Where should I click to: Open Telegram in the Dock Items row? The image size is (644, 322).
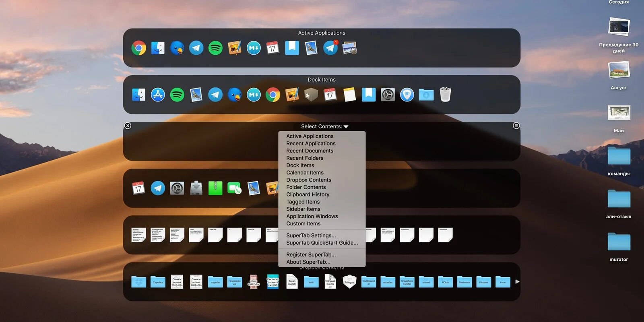point(215,95)
